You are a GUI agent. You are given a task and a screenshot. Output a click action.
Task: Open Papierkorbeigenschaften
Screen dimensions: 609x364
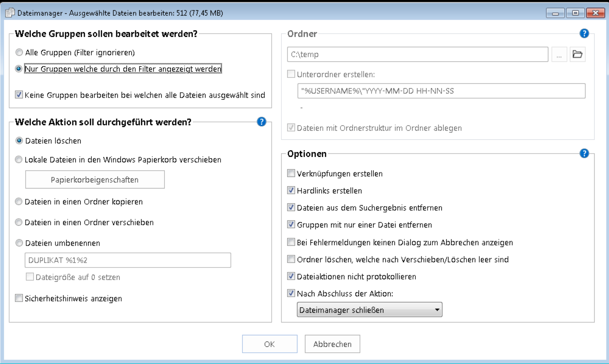pos(95,180)
